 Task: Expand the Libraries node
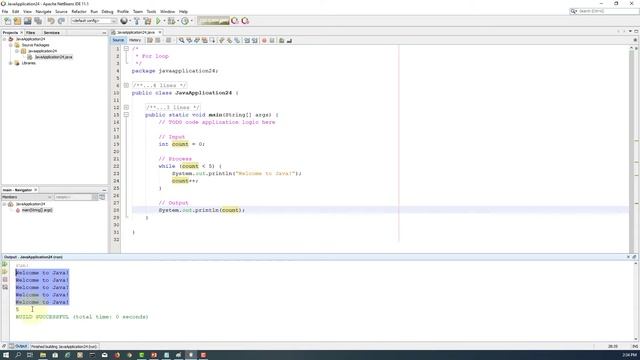point(11,63)
